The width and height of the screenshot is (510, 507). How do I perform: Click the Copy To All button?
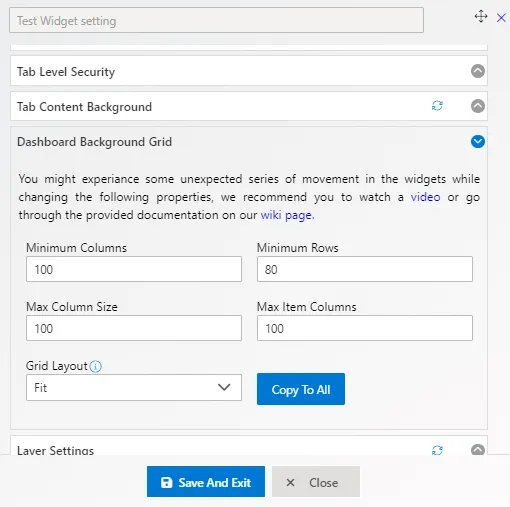point(301,389)
